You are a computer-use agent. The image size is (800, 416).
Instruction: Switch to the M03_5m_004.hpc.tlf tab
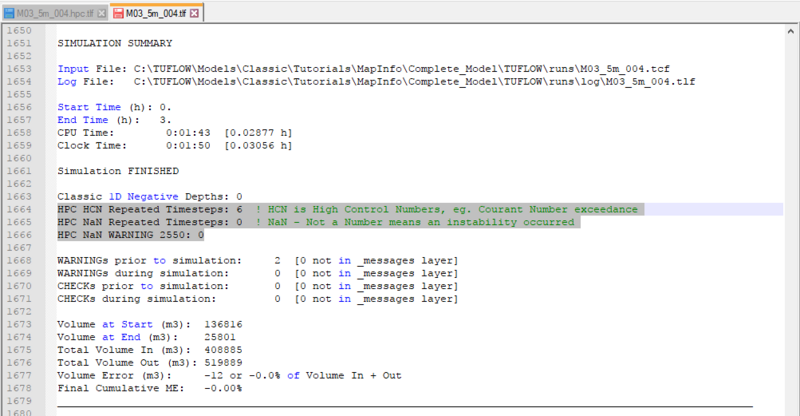pos(55,12)
